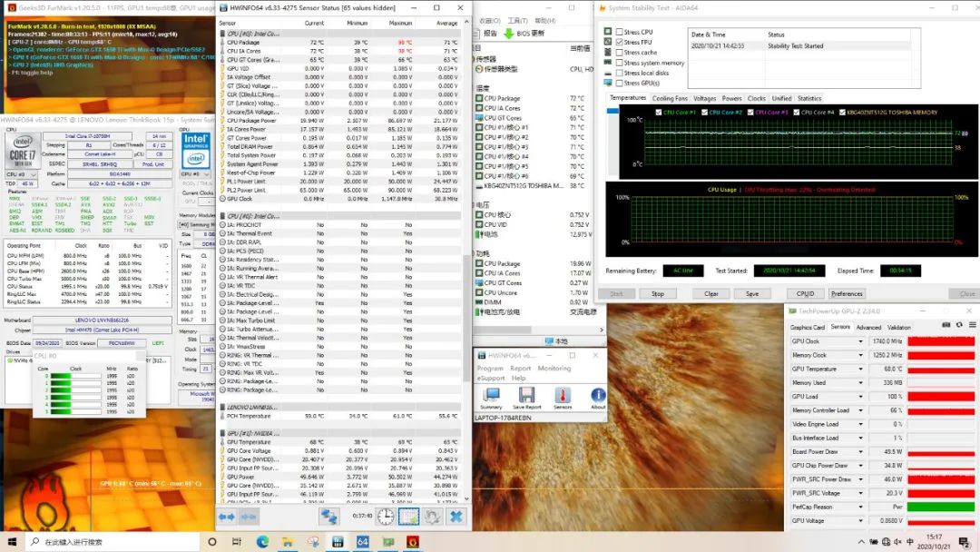Screen dimensions: 980x552
Task: Click the sensor settings gear icon
Action: point(433,517)
